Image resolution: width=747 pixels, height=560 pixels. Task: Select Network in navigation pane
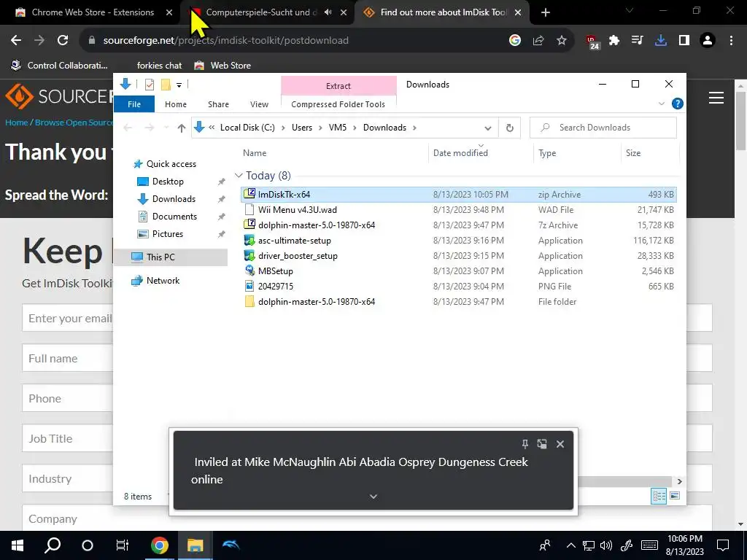point(163,281)
